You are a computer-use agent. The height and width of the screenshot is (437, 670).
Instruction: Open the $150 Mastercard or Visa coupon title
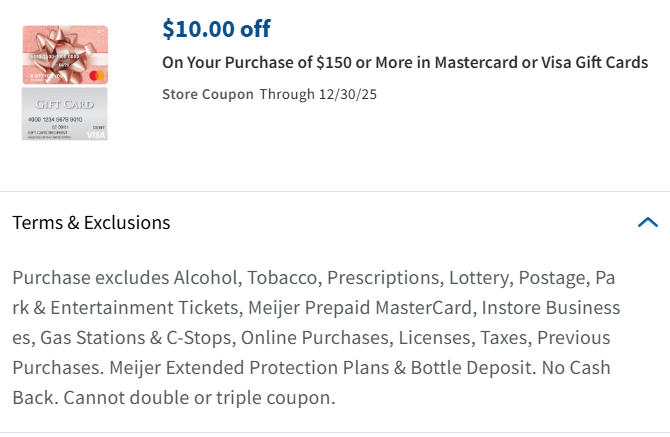405,63
